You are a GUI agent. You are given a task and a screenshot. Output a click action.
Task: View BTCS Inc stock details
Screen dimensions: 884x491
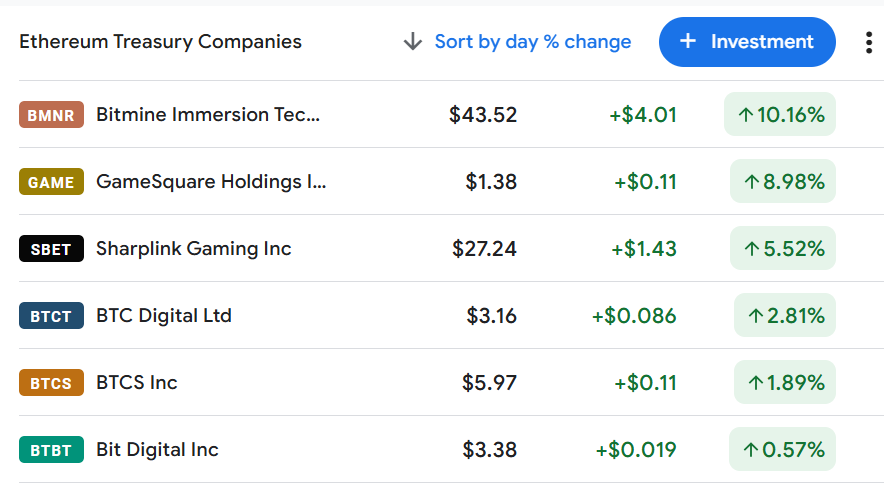[451, 383]
